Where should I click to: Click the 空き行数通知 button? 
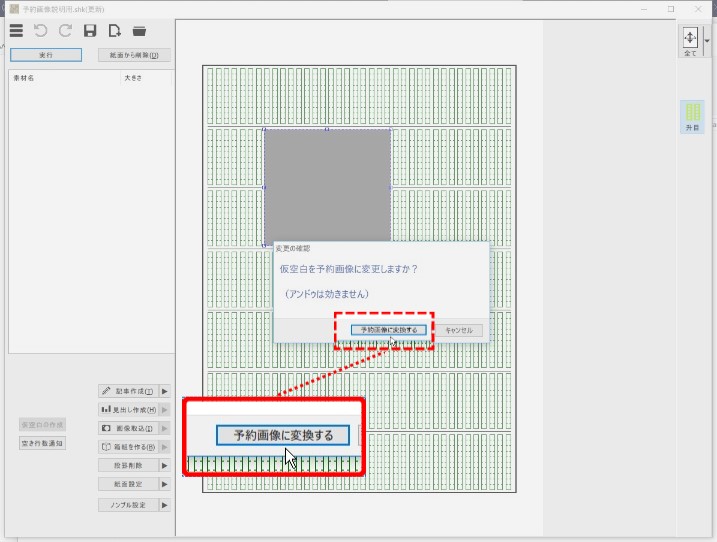click(42, 443)
